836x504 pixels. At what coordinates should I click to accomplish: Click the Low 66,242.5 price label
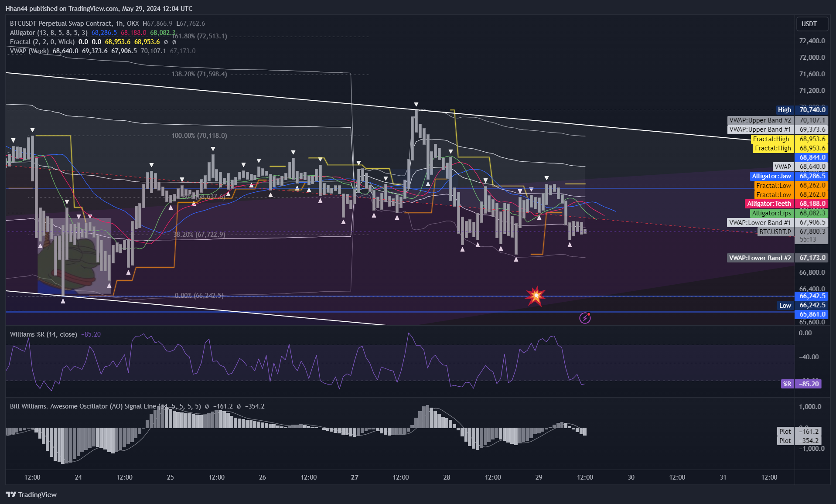802,305
